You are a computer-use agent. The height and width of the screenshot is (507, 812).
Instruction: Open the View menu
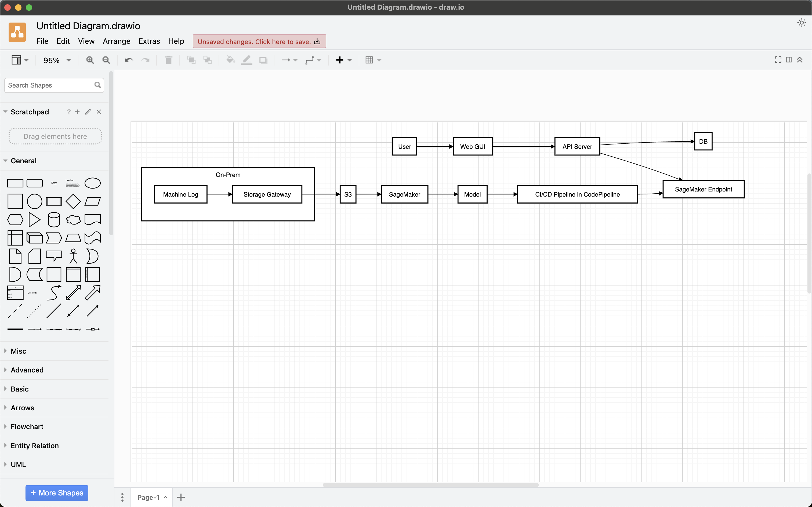tap(86, 41)
